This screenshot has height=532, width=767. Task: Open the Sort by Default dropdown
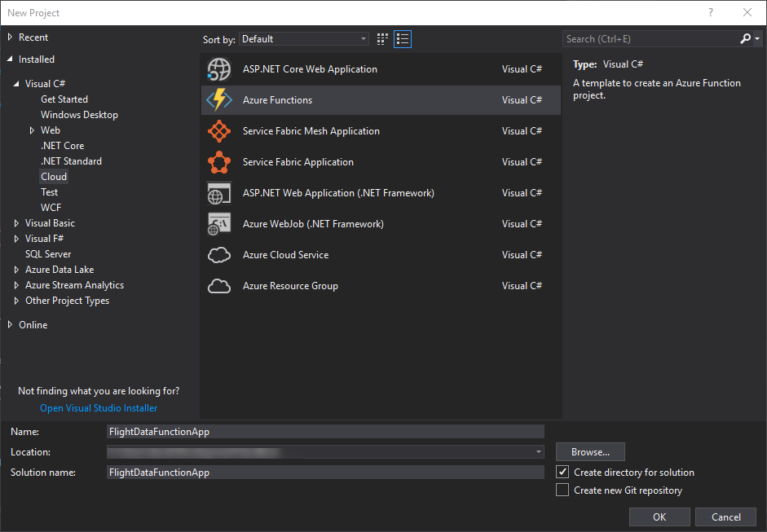pyautogui.click(x=304, y=39)
